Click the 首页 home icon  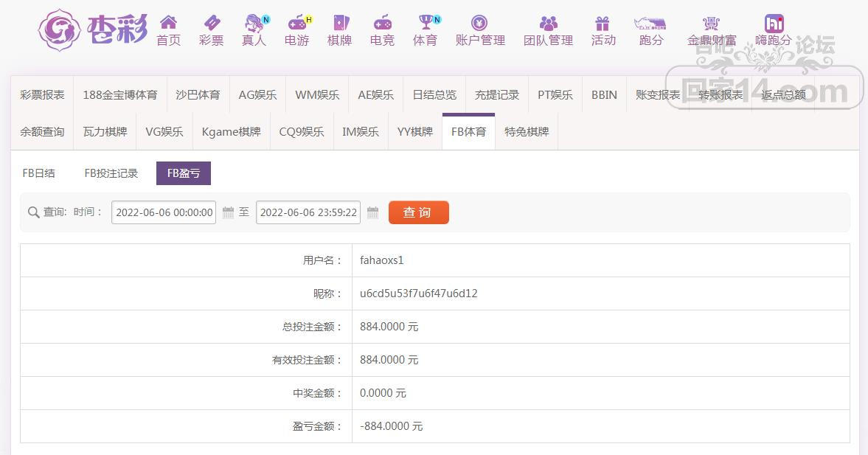[x=168, y=23]
